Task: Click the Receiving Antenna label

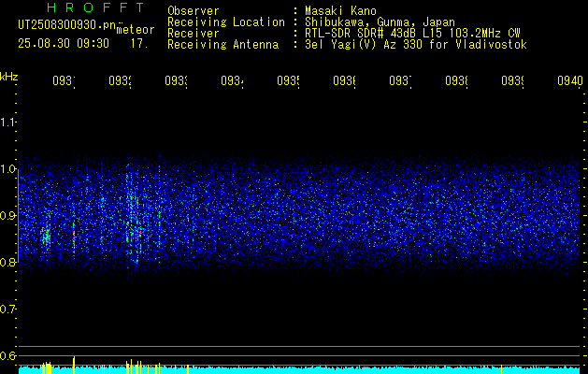Action: 222,45
